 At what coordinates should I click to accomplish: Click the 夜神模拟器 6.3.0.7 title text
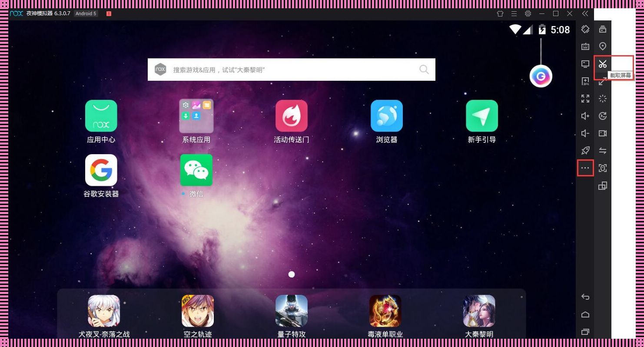[x=48, y=13]
